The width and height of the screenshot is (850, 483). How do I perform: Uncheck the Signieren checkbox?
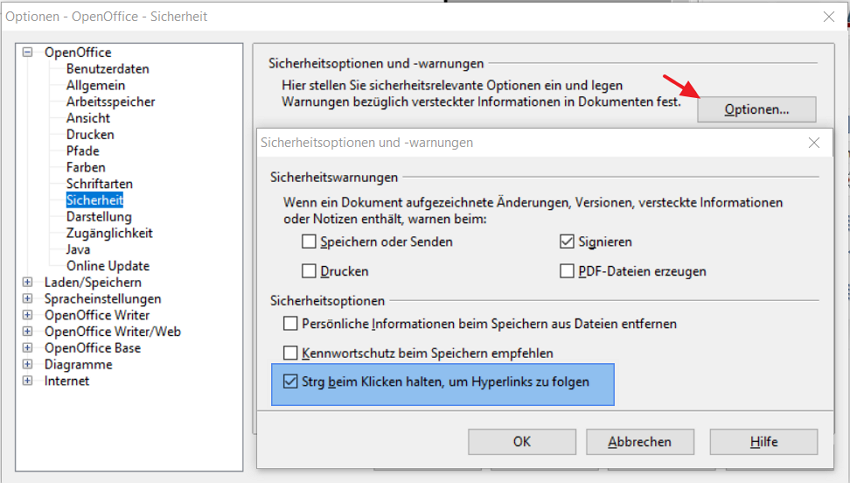567,242
